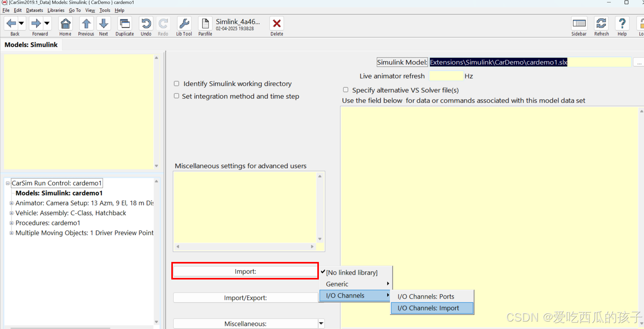Expand the Animator: Camera Setup node
Screen dimensions: 644x329
[11, 203]
